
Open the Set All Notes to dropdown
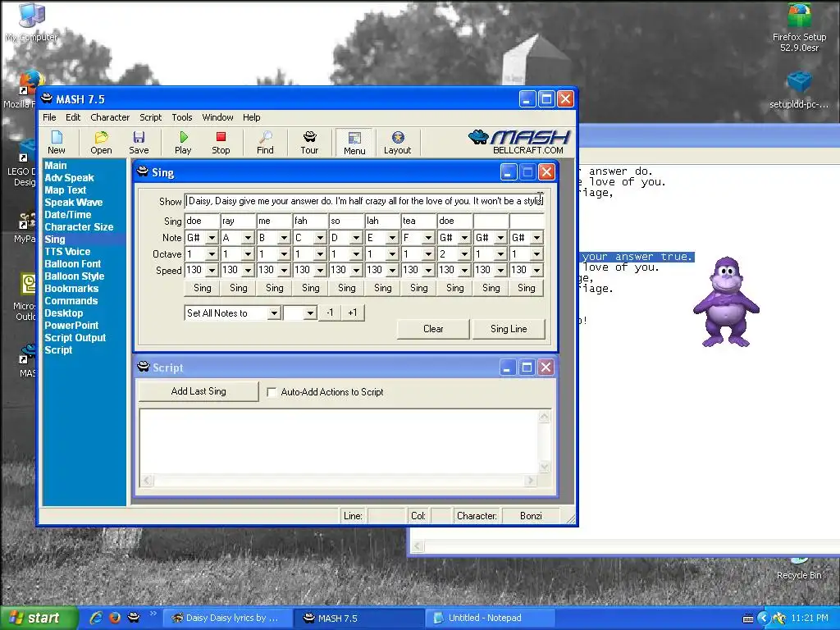pos(274,313)
